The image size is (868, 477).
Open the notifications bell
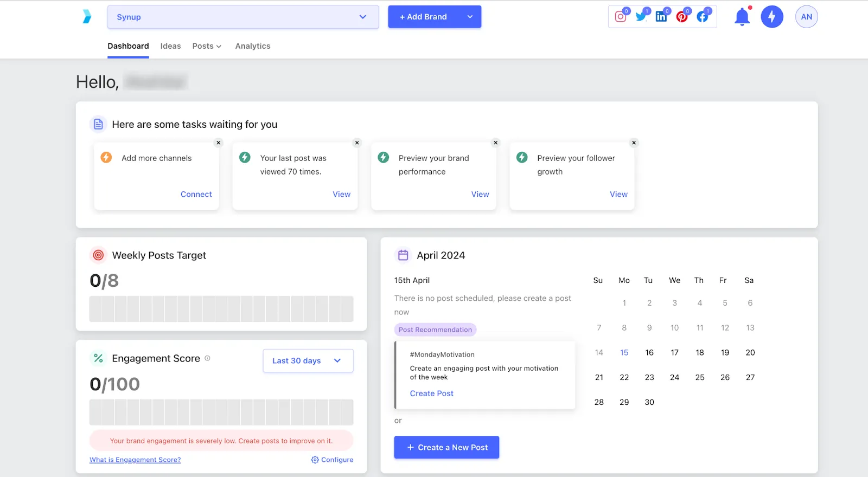click(742, 17)
